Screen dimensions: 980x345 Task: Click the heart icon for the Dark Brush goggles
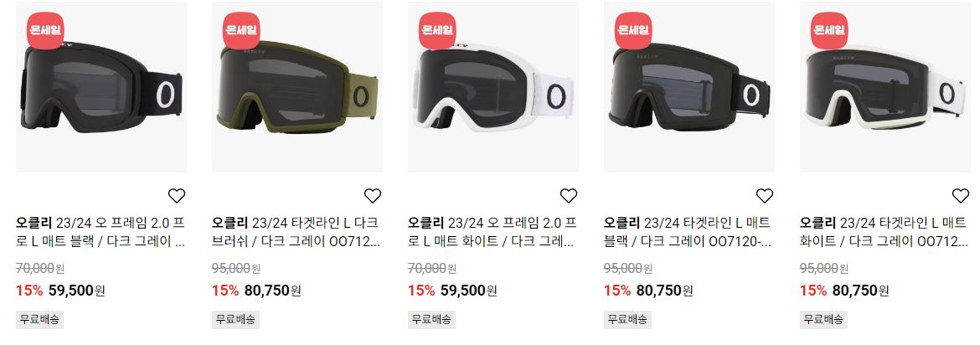point(373,196)
